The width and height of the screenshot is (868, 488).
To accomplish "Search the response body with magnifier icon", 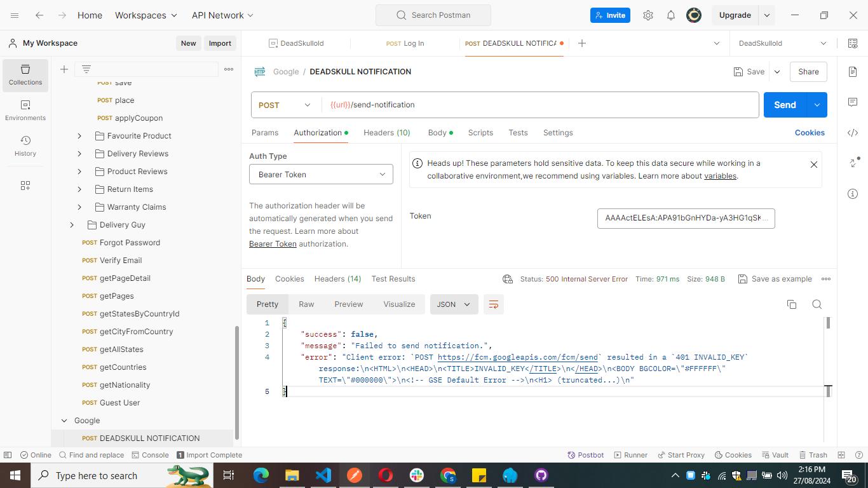I will click(817, 304).
